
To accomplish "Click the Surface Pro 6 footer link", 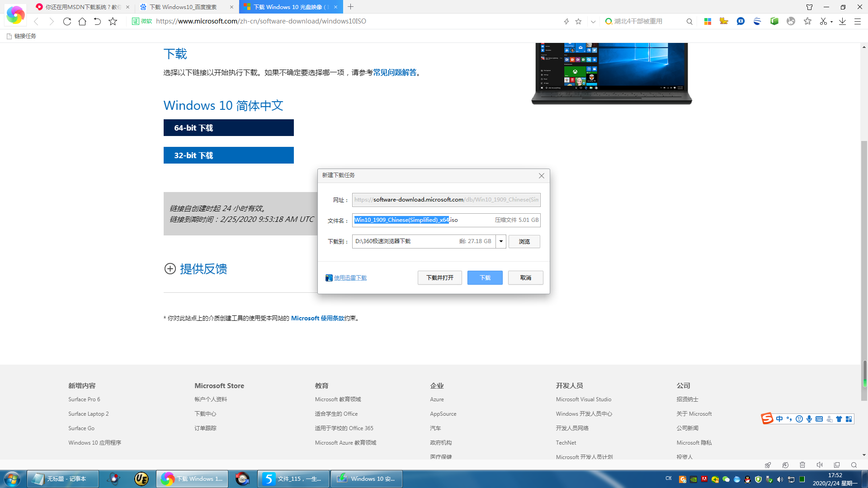I will (x=84, y=399).
